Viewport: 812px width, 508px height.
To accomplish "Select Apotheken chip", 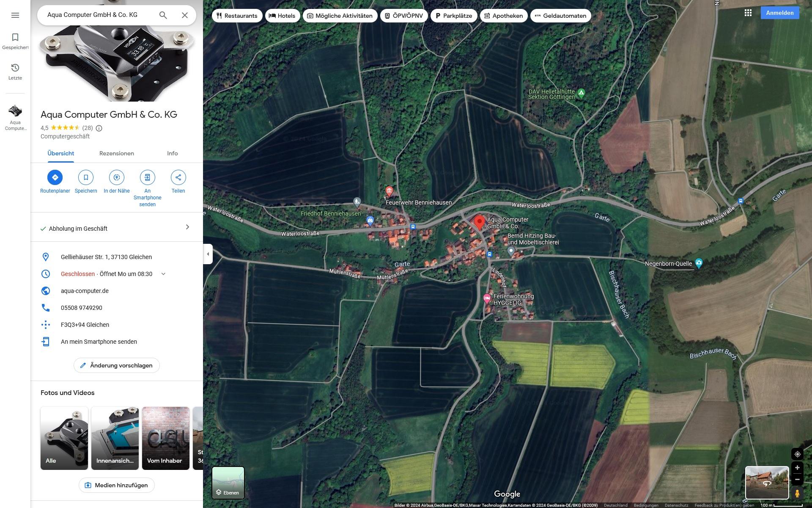I will [x=504, y=16].
